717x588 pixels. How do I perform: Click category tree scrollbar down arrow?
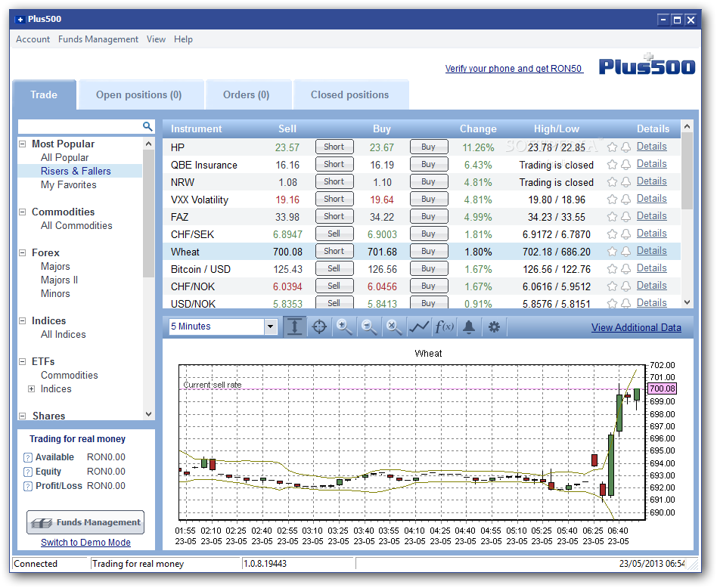(148, 414)
